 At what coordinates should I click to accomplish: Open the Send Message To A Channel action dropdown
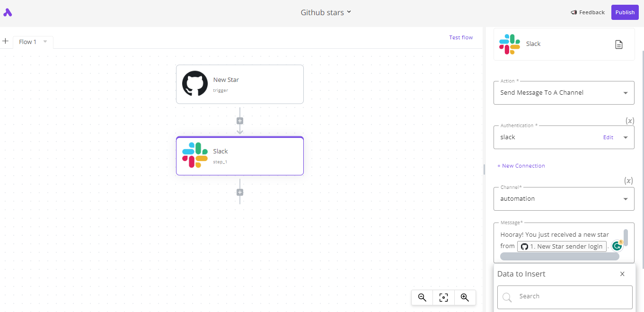tap(564, 92)
